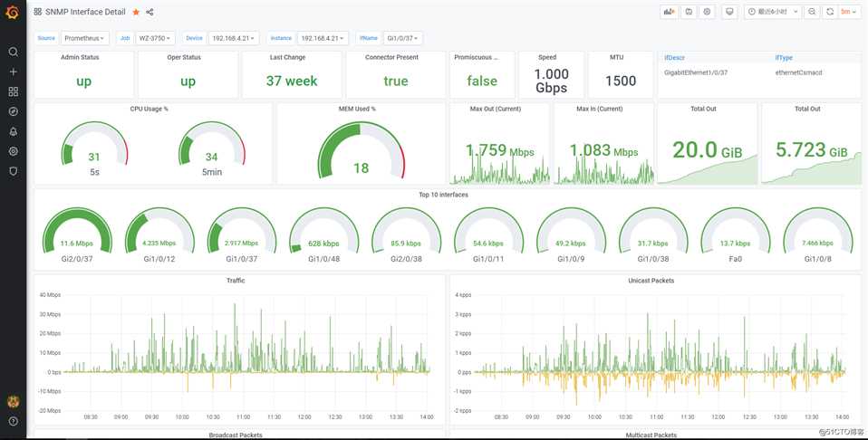Sort by the ifDescr column header
This screenshot has height=440, width=868.
coord(674,58)
